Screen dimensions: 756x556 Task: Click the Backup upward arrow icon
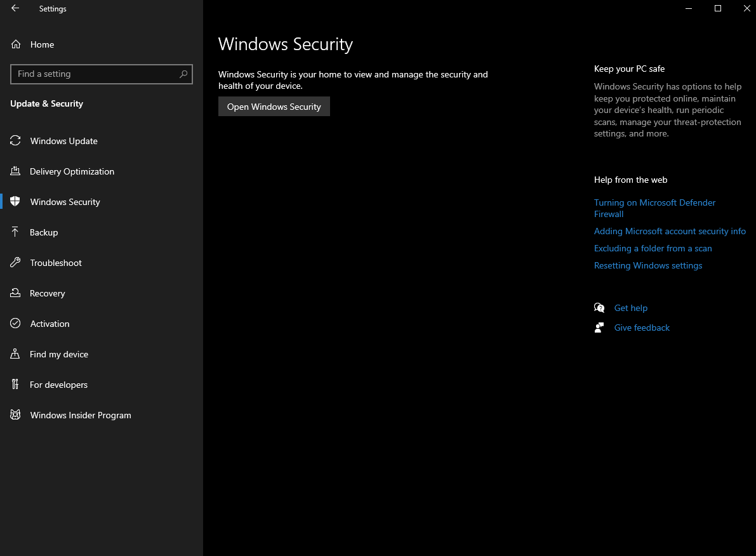click(x=15, y=232)
